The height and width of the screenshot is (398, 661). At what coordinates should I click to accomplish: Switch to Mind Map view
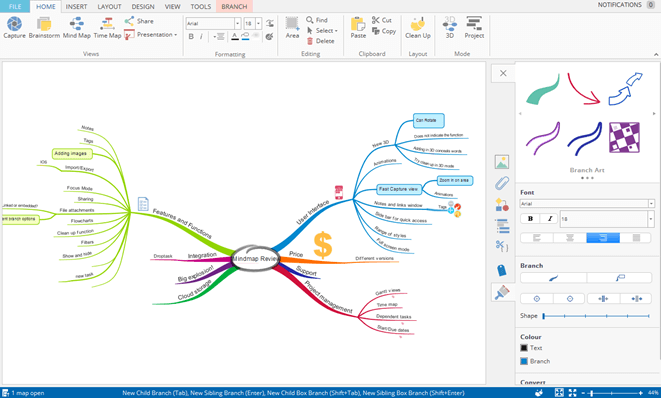(77, 27)
